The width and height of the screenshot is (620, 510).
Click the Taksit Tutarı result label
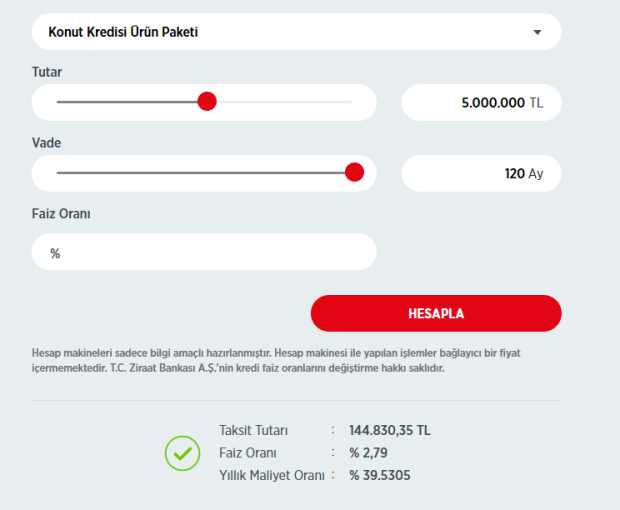(253, 430)
